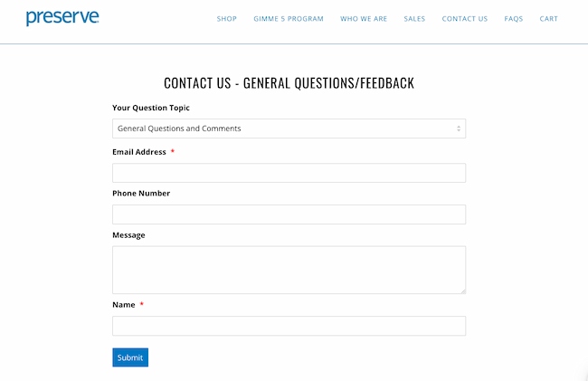588x381 pixels.
Task: Grab the Message box resize handle
Action: tap(463, 291)
